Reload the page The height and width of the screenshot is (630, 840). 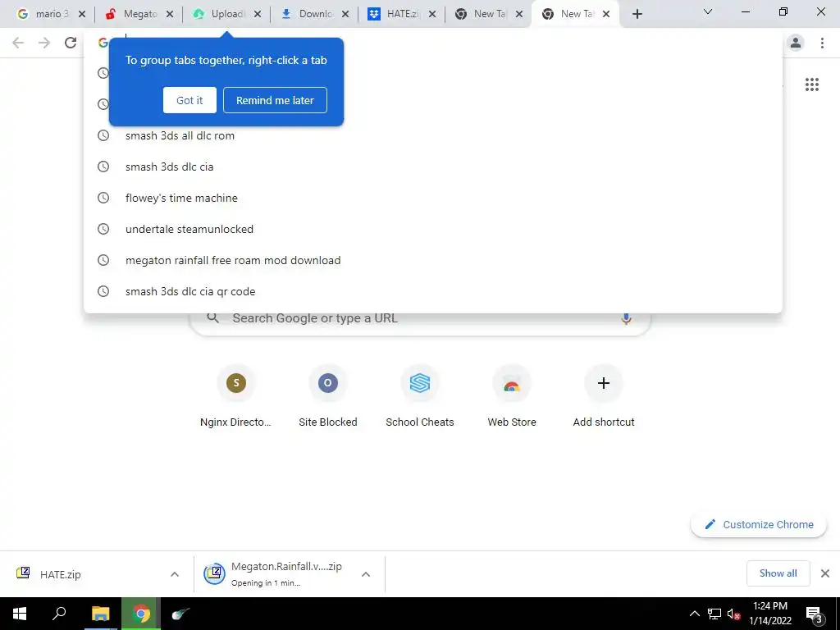71,43
